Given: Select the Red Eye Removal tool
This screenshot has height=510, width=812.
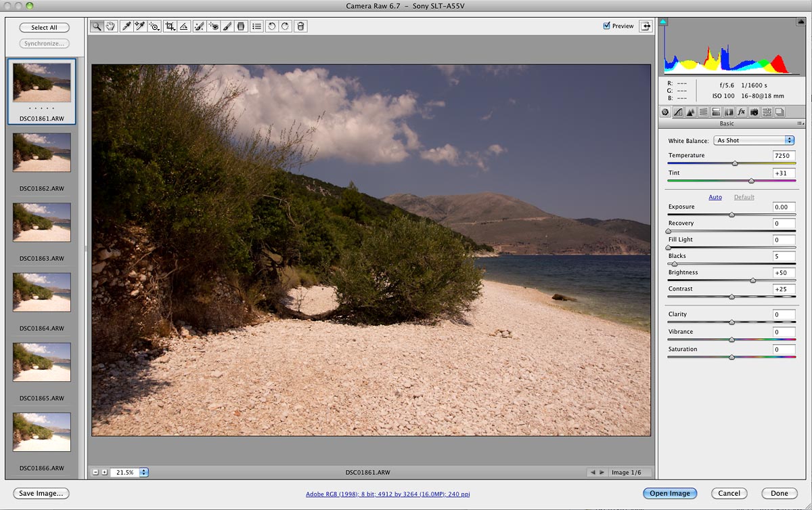Looking at the screenshot, I should coord(213,26).
